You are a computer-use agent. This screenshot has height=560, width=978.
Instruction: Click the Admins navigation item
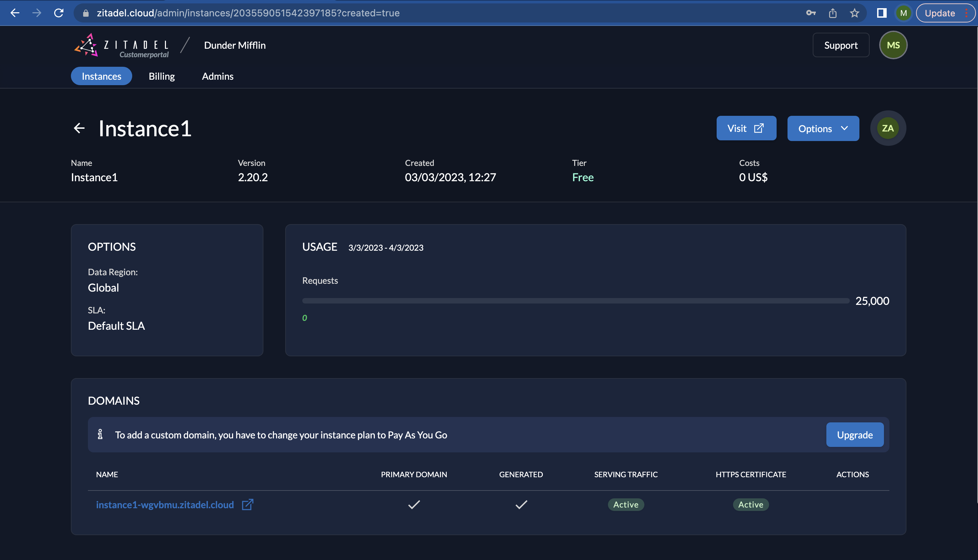pos(218,76)
